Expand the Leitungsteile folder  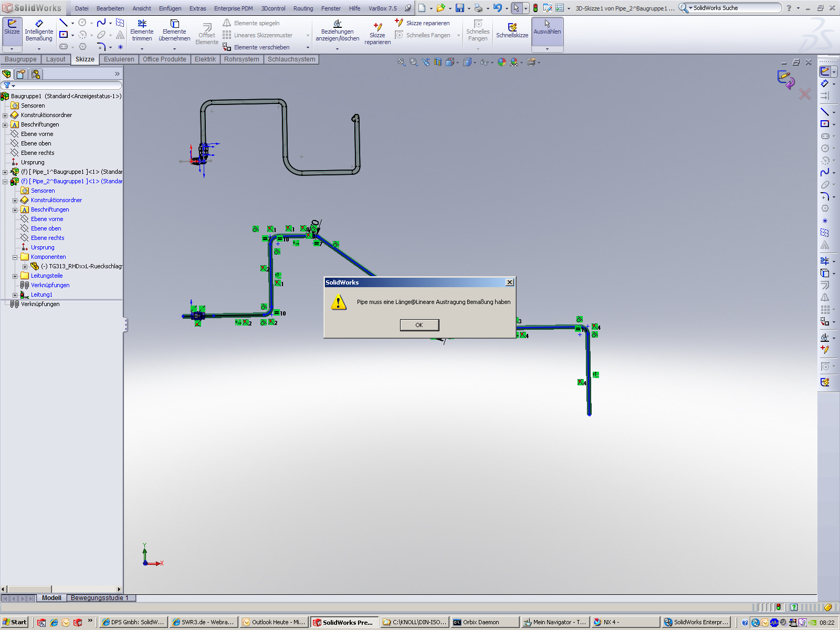pyautogui.click(x=15, y=276)
